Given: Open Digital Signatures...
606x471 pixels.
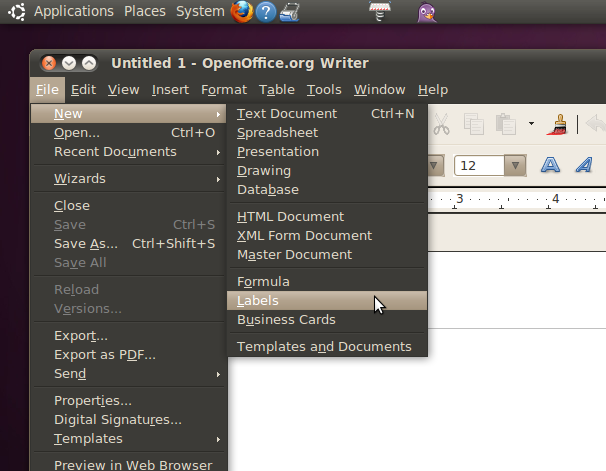Looking at the screenshot, I should click(128, 419).
